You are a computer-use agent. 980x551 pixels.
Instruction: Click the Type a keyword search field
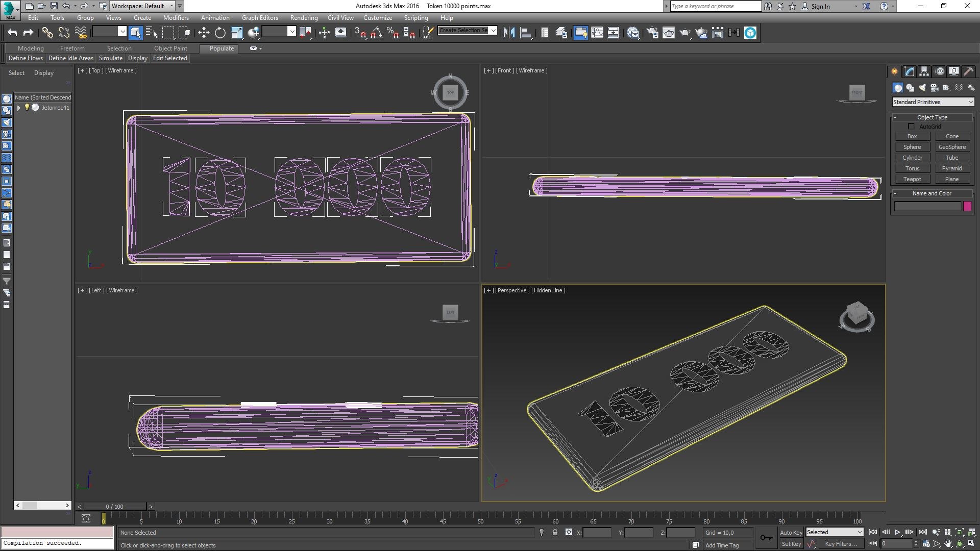click(715, 6)
